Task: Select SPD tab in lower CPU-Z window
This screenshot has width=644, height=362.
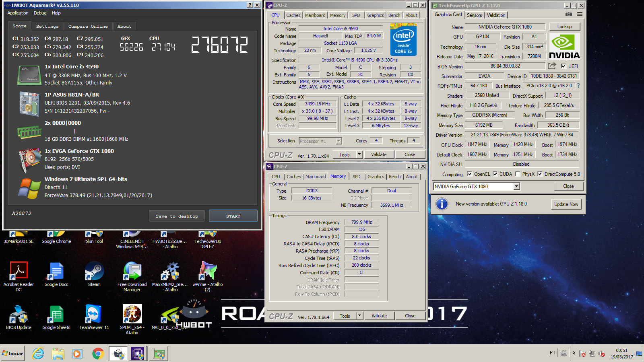Action: tap(357, 177)
